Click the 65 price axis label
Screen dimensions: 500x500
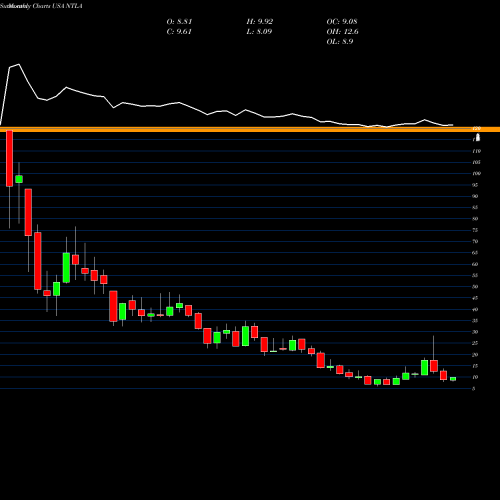pos(475,253)
